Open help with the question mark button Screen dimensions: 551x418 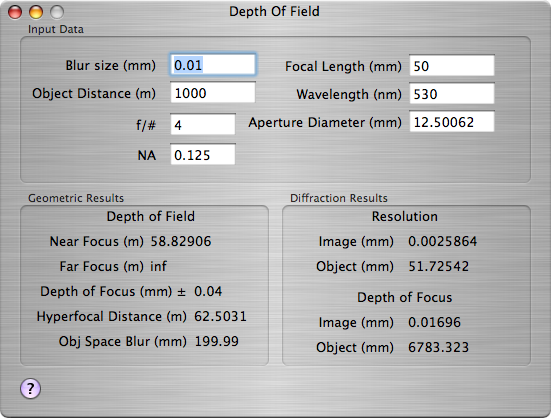click(30, 388)
